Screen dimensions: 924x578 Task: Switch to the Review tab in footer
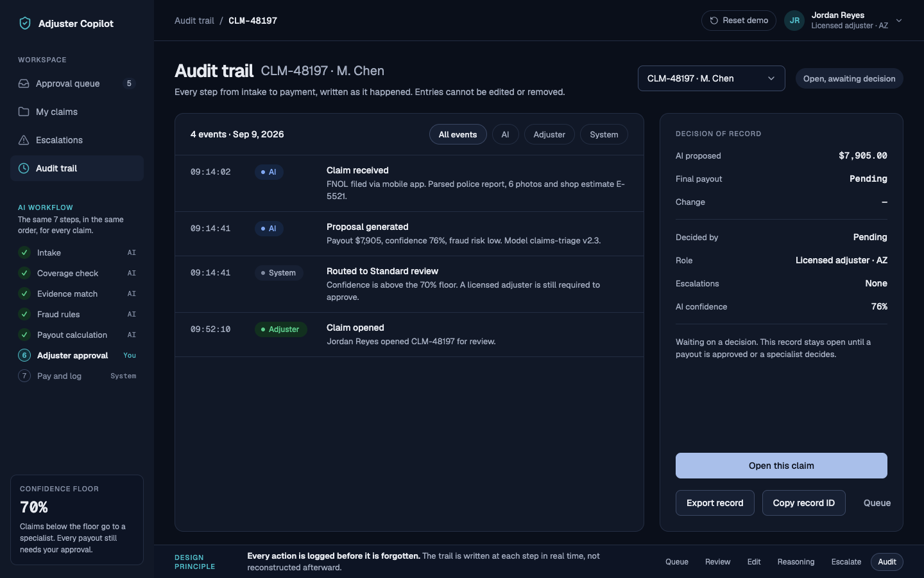coord(718,562)
